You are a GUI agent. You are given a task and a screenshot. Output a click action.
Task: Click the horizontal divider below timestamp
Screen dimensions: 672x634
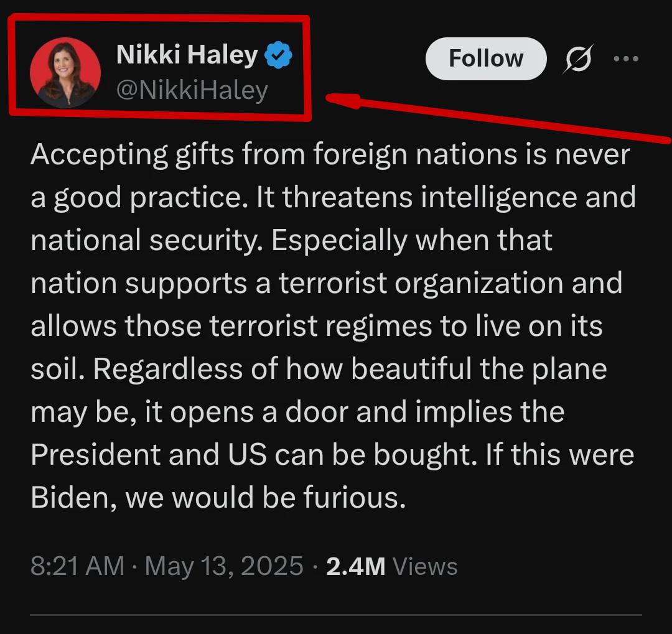(335, 615)
